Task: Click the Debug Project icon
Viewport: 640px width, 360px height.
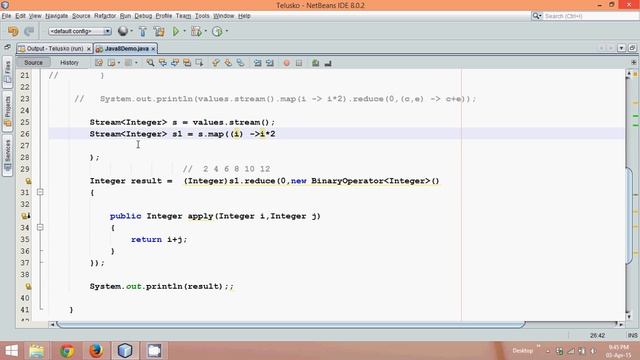Action: (196, 31)
